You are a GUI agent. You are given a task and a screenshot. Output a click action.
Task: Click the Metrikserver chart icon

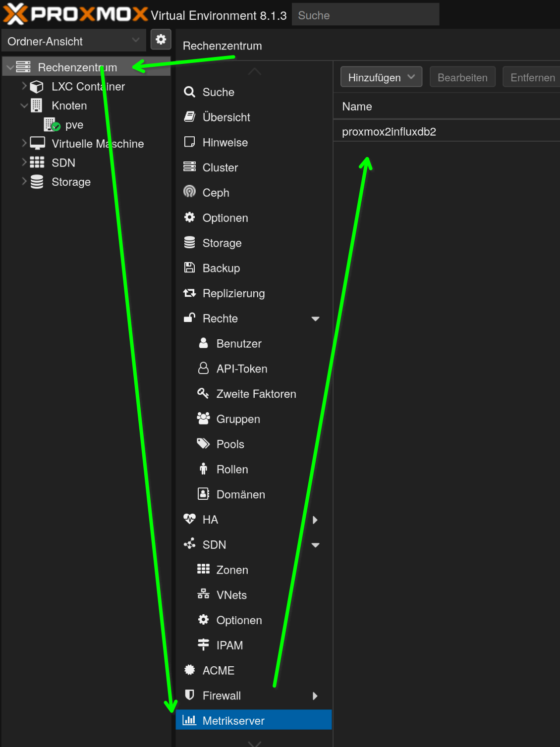pyautogui.click(x=189, y=720)
